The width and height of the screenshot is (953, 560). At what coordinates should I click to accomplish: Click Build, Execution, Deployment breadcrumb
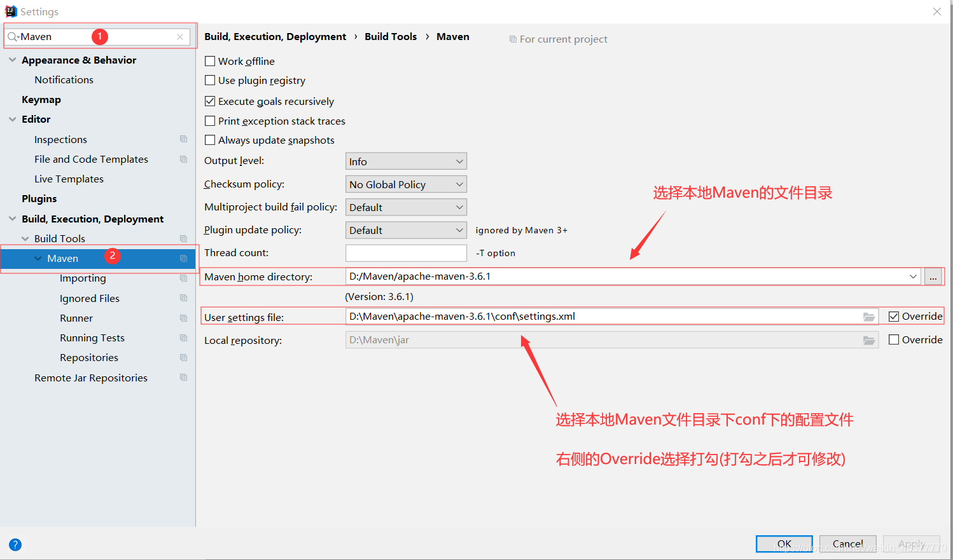pyautogui.click(x=275, y=36)
